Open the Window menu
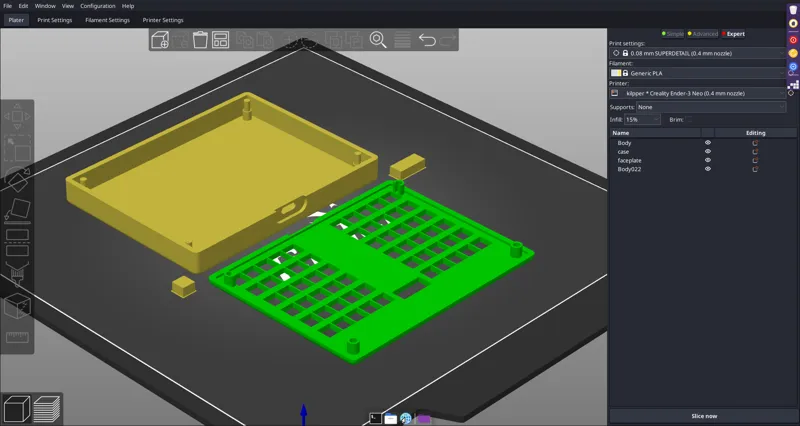Viewport: 800px width, 426px height. click(45, 6)
